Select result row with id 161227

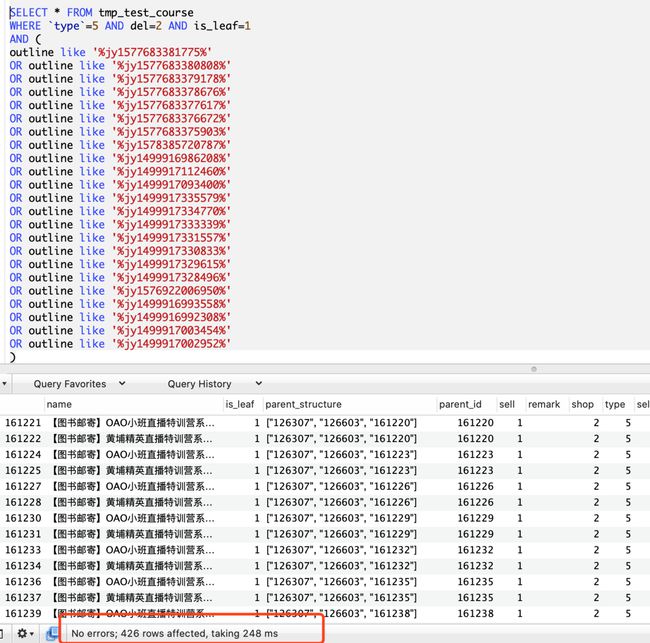(x=325, y=486)
